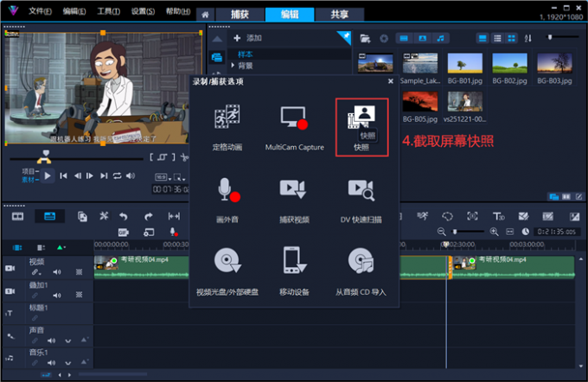Mute the 声音 voice track

[x=51, y=341]
